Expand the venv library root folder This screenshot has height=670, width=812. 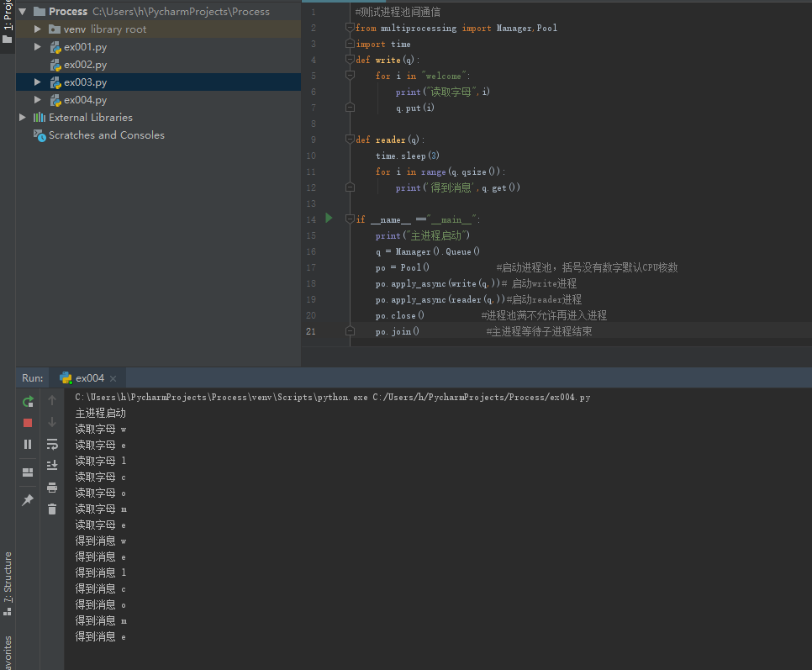coord(37,29)
